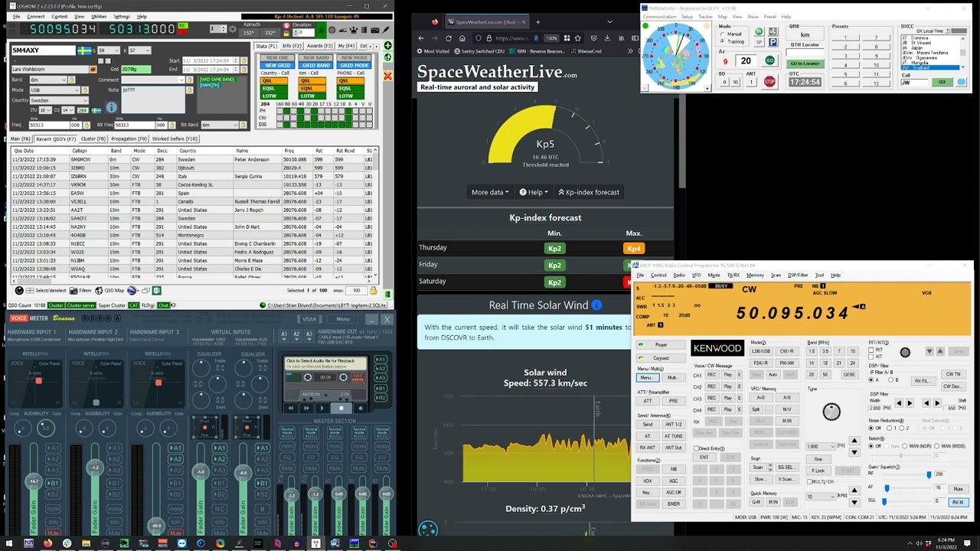980x551 pixels.
Task: Enable the XIT checkbox in ARCP-590G
Action: pos(871,357)
